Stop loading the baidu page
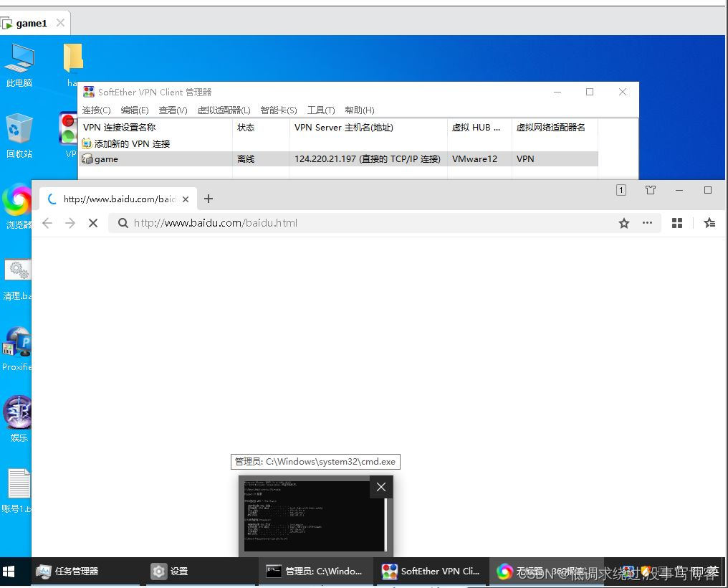The image size is (728, 588). click(x=93, y=224)
